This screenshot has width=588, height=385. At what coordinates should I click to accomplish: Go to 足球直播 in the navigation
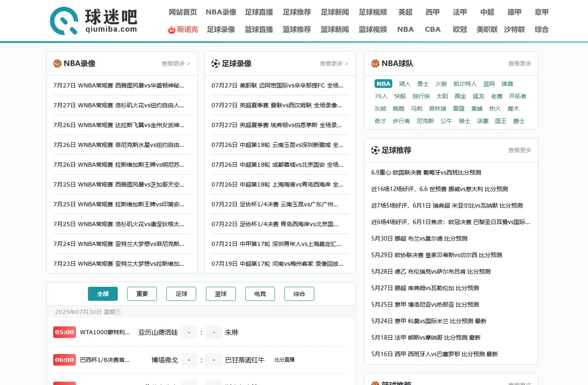pyautogui.click(x=259, y=12)
